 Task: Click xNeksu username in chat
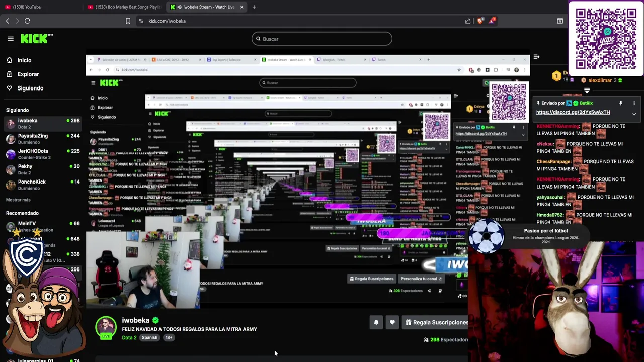pyautogui.click(x=545, y=144)
